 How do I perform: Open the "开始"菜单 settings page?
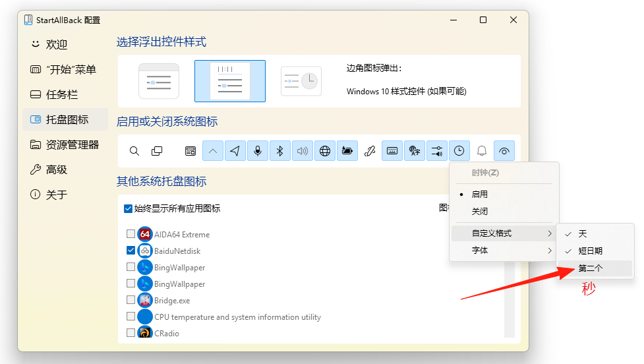pyautogui.click(x=65, y=69)
